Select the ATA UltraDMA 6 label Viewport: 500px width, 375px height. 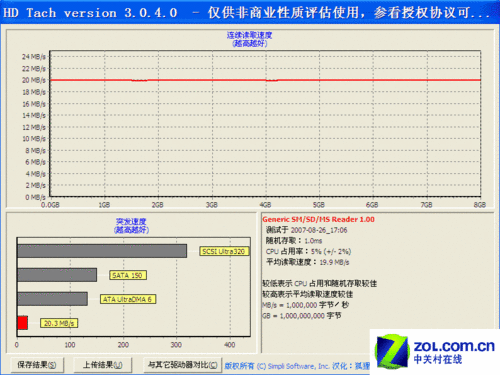pos(128,299)
